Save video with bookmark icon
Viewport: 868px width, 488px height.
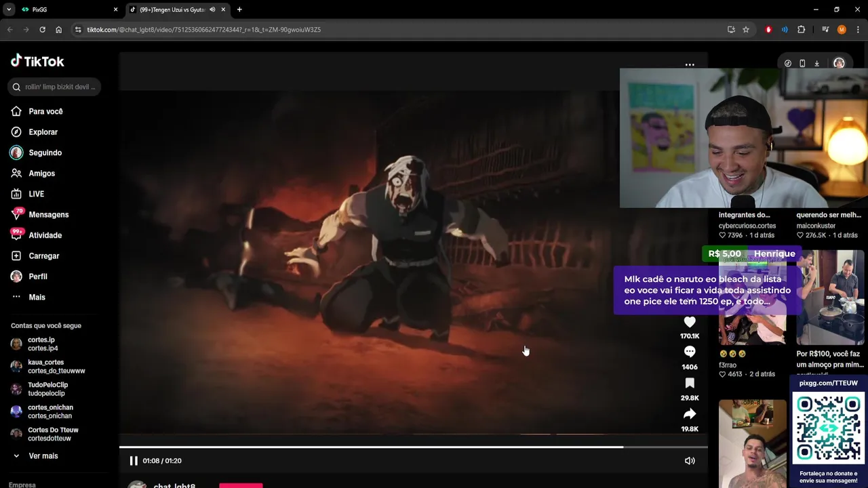(x=690, y=383)
